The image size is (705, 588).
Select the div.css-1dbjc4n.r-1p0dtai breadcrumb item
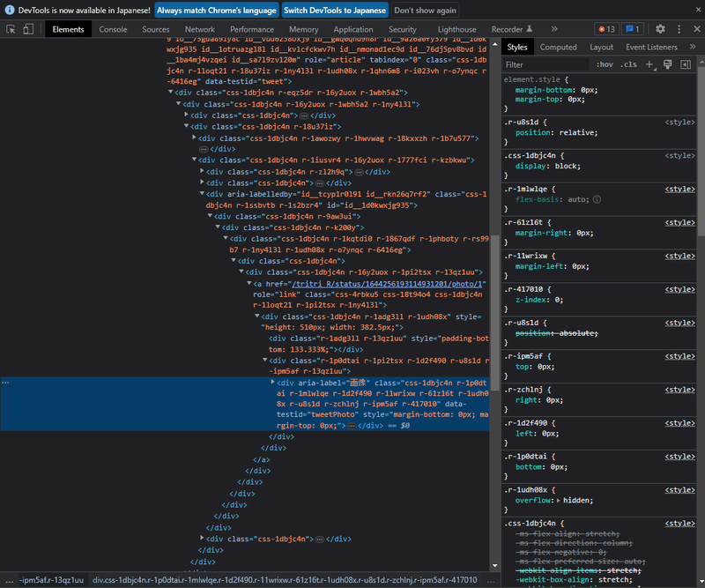pyautogui.click(x=285, y=580)
